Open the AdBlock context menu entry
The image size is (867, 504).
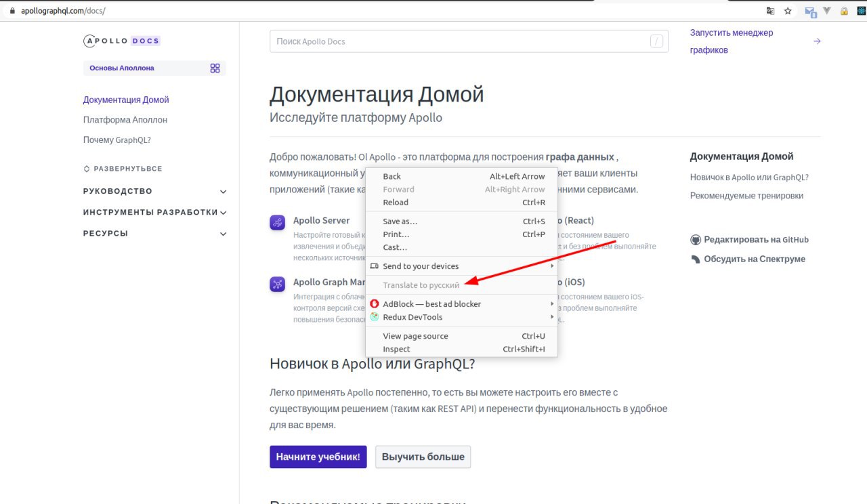pos(461,304)
